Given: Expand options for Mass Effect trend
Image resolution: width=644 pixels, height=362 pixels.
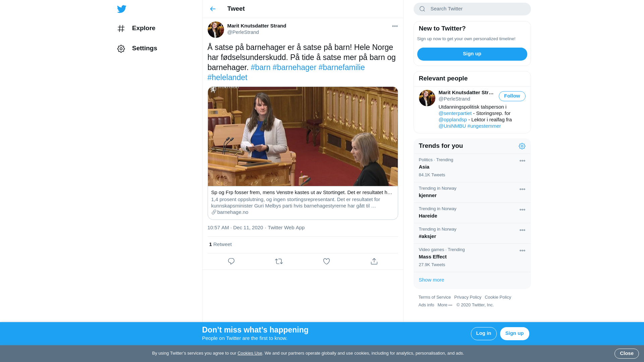Looking at the screenshot, I should pos(522,251).
